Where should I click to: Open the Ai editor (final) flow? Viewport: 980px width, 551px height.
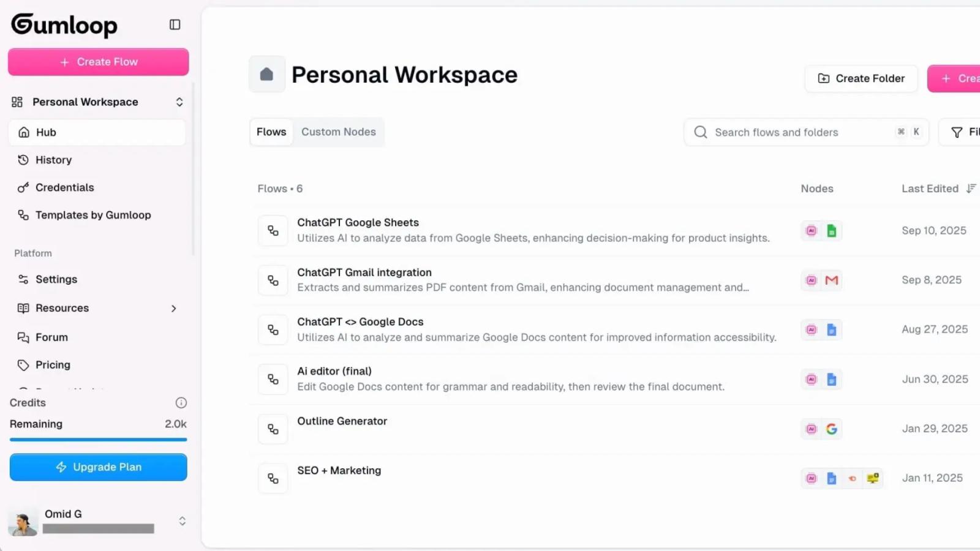pyautogui.click(x=334, y=371)
